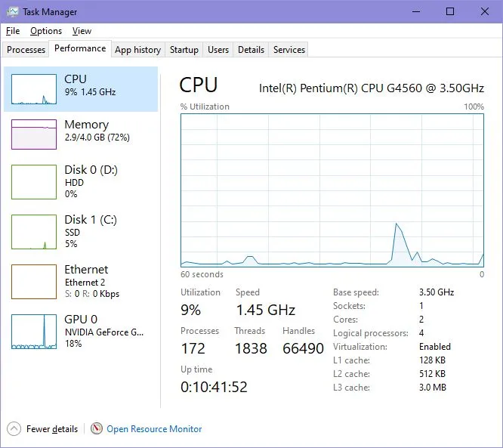Click the 'S: 0 R: 0 Kbps' text
Image resolution: width=503 pixels, height=448 pixels.
pyautogui.click(x=92, y=294)
